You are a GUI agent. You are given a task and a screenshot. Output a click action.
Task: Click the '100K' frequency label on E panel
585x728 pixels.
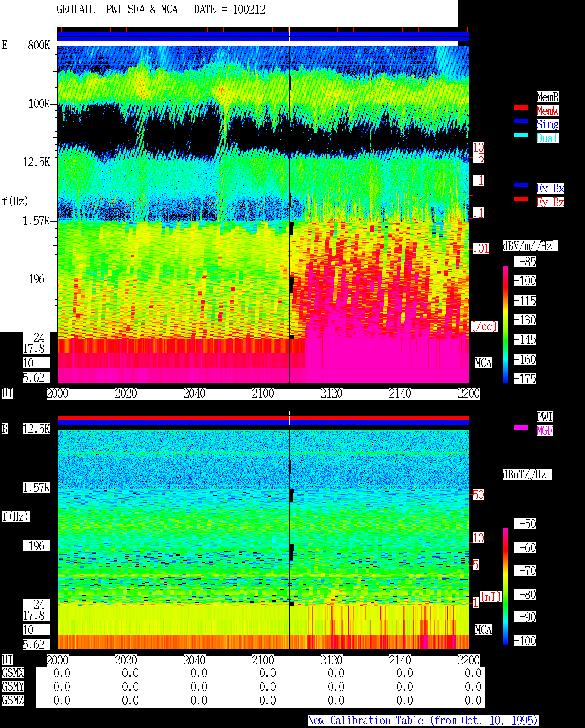coord(39,104)
